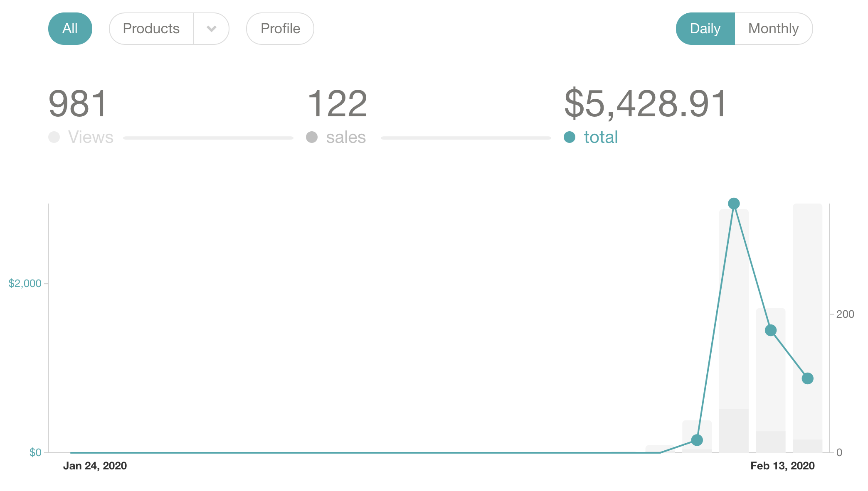Select the All filter pill
This screenshot has width=868, height=491.
(70, 29)
